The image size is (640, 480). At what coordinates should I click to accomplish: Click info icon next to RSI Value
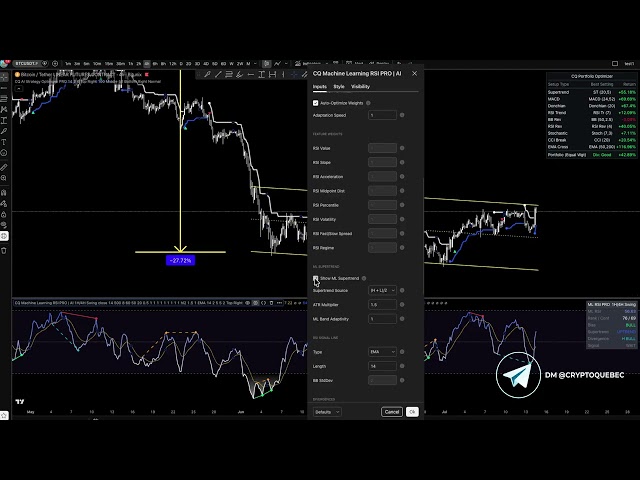point(402,148)
